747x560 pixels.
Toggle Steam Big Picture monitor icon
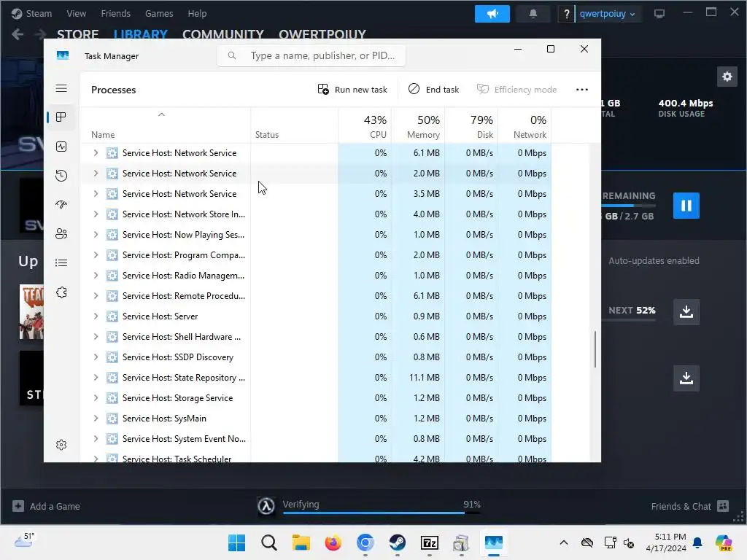point(659,14)
